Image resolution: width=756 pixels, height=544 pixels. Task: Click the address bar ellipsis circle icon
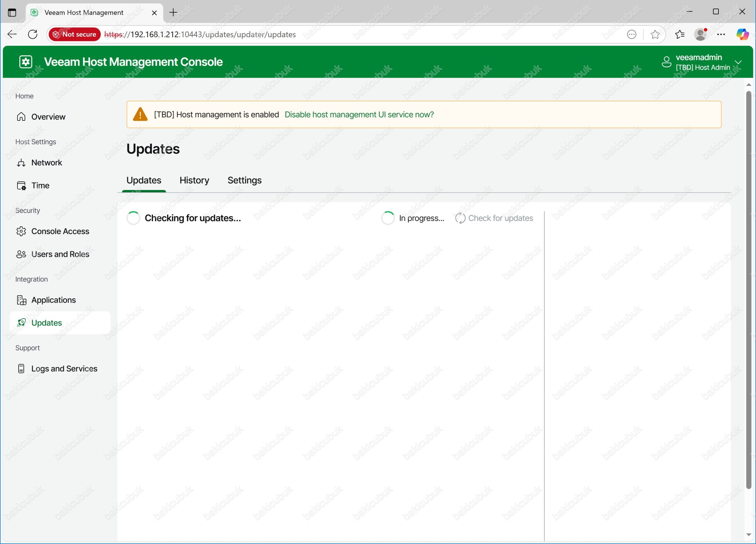click(x=632, y=34)
